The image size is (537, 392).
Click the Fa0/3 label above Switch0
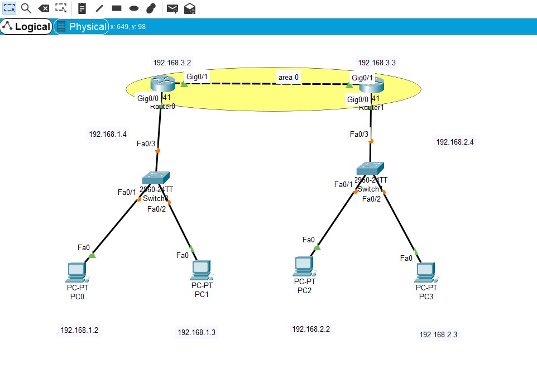coord(146,144)
